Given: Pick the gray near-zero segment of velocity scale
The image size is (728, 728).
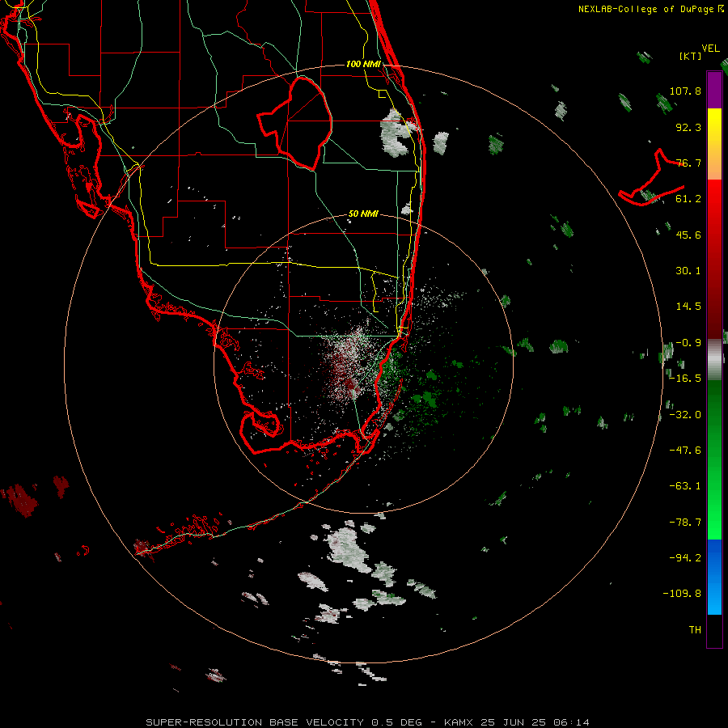Looking at the screenshot, I should pos(714,360).
